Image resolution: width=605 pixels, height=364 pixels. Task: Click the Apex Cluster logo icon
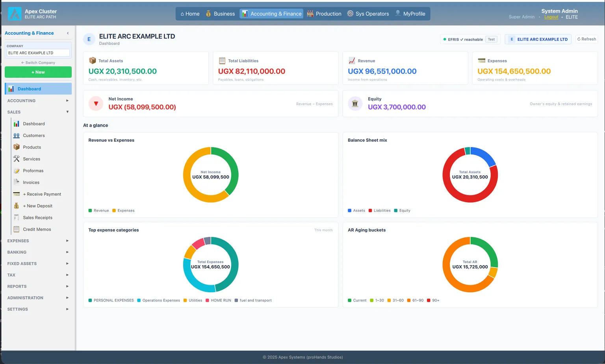pyautogui.click(x=15, y=14)
